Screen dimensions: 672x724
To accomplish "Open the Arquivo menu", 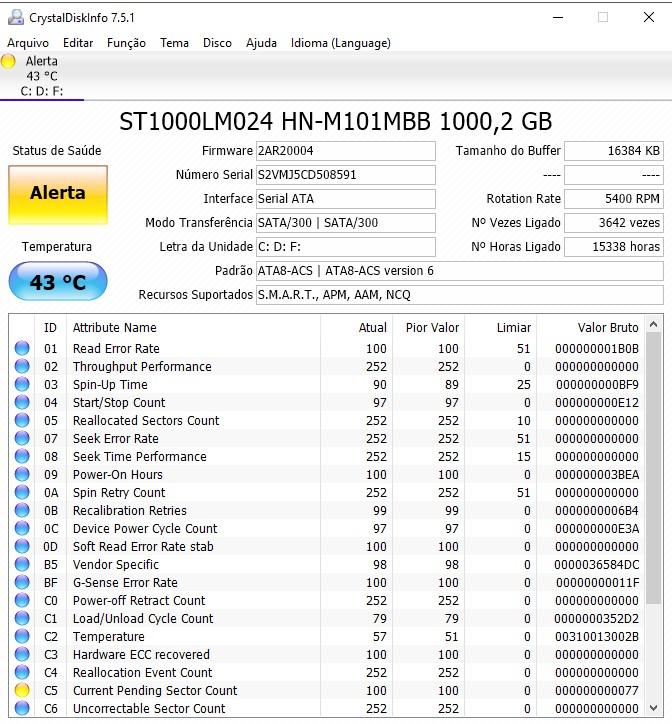I will (28, 43).
